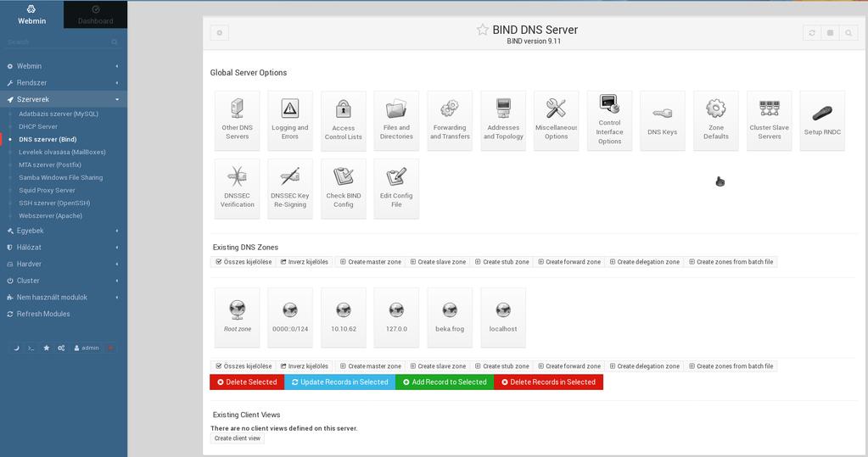Click the stop BIND square icon in header
This screenshot has width=868, height=457.
pyautogui.click(x=831, y=32)
